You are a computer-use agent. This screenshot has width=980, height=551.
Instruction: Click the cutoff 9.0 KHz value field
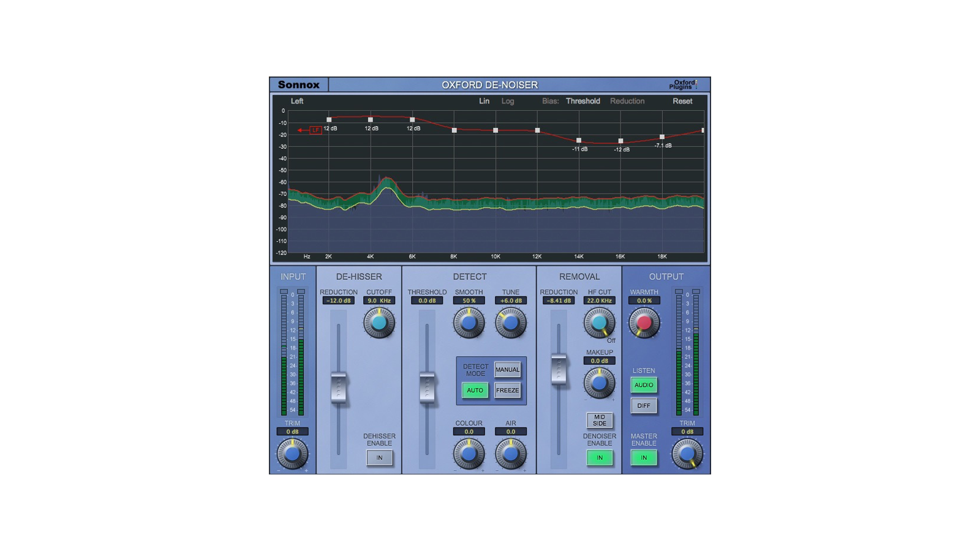point(379,301)
